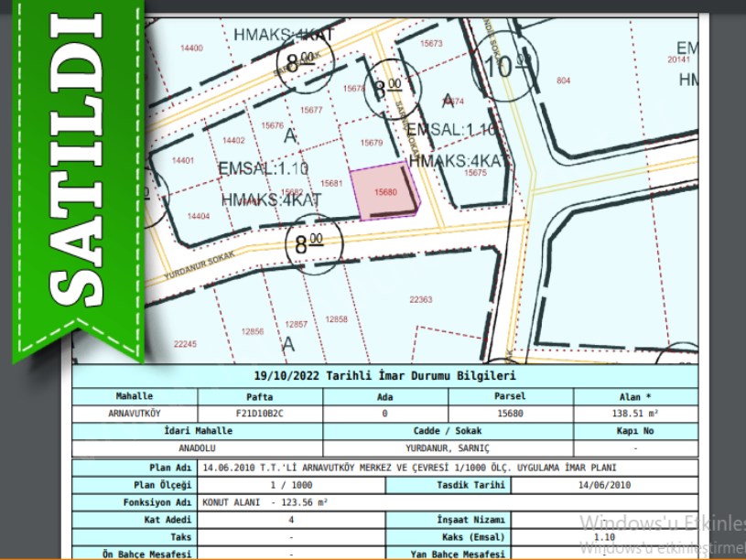This screenshot has width=746, height=560.
Task: Click the green SATILDI banner
Action: click(x=78, y=174)
